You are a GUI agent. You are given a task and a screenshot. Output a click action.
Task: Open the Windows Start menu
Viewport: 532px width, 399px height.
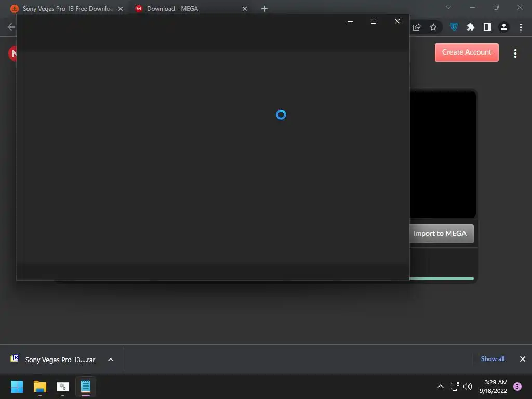(17, 387)
